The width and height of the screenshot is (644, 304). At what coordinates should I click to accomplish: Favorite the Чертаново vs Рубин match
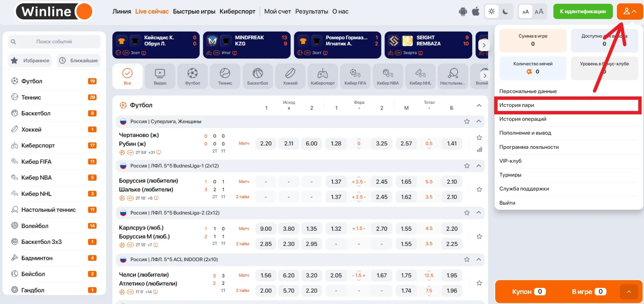coord(479,138)
